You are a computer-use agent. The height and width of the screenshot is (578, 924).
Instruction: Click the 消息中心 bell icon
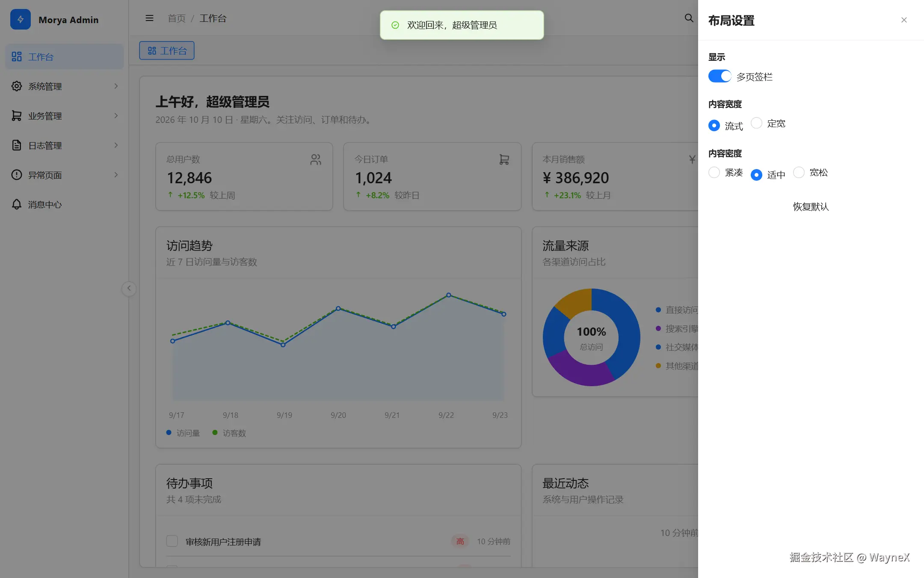[17, 204]
